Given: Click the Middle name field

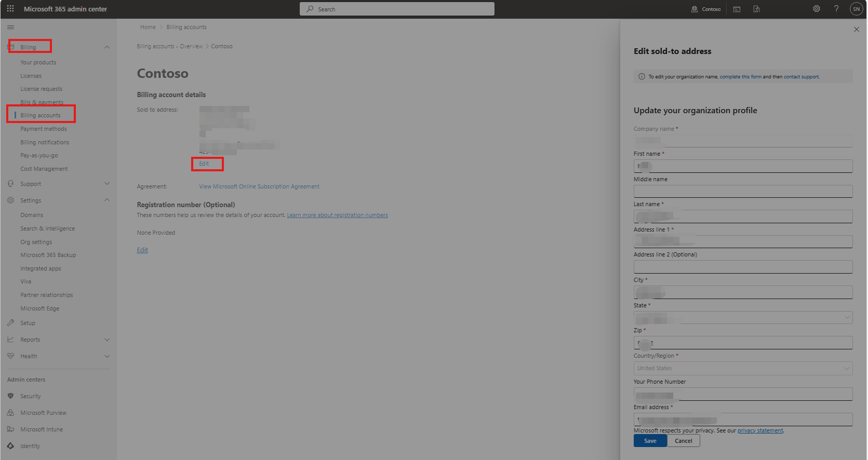Looking at the screenshot, I should (743, 191).
